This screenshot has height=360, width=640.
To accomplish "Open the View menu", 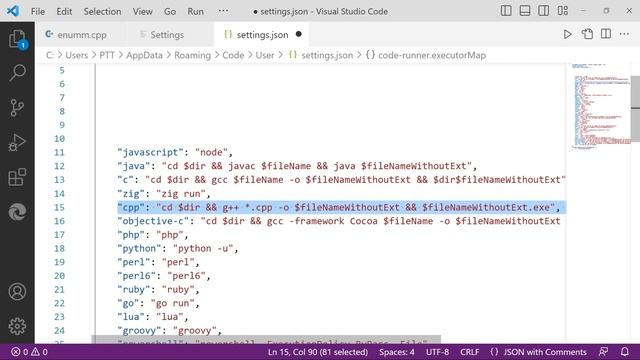I will (142, 11).
